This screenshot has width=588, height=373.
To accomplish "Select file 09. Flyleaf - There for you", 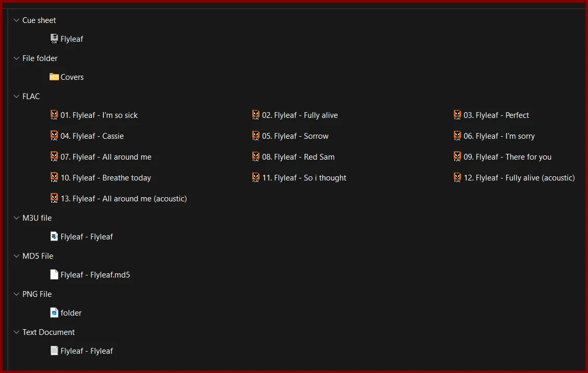I will click(508, 157).
